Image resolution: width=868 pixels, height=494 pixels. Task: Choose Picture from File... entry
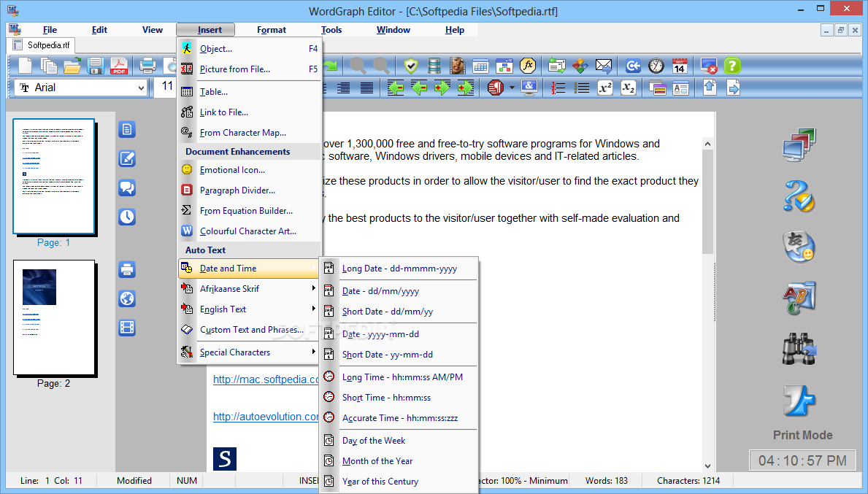(x=248, y=69)
